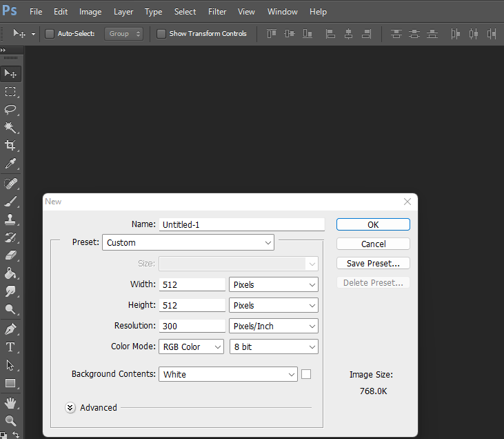Click Align Left Edges icon
The image size is (504, 439).
tap(330, 33)
